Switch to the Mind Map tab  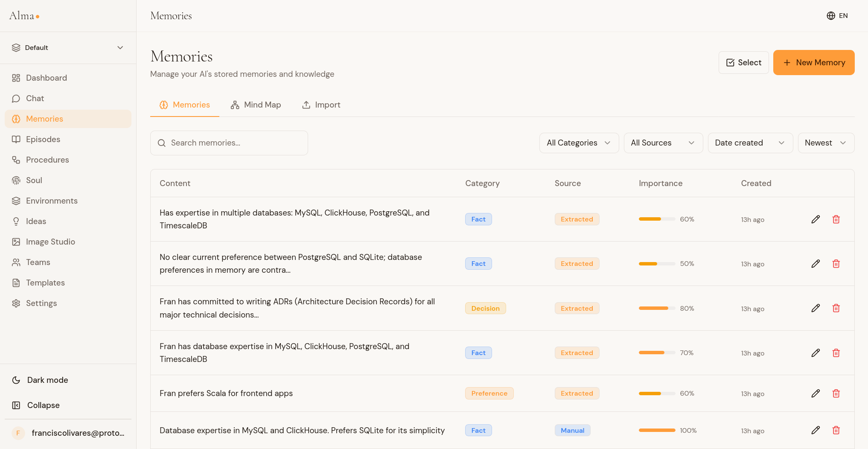256,105
